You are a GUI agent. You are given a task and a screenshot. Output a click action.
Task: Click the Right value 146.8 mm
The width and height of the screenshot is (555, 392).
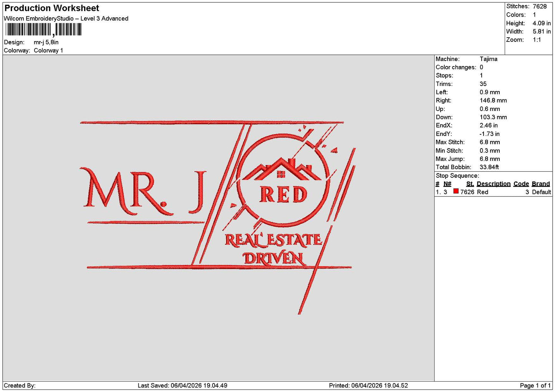tap(493, 101)
